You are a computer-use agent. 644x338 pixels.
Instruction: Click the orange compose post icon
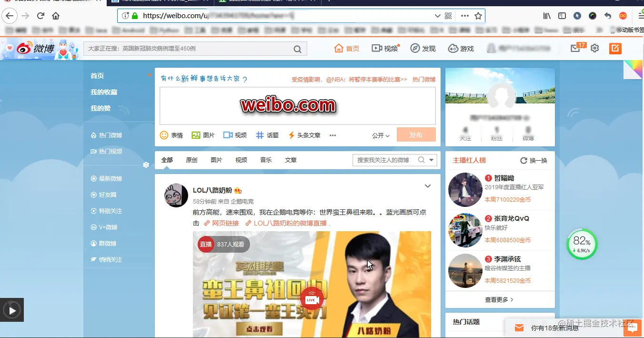coord(615,48)
